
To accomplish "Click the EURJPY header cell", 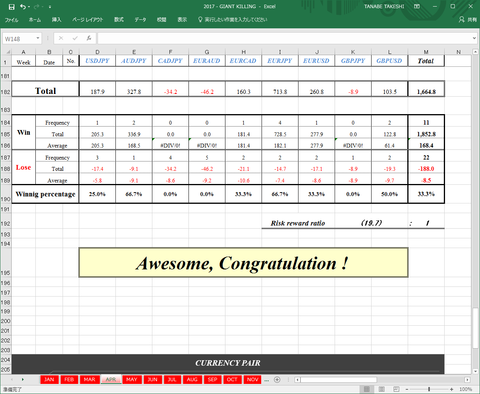I will [x=280, y=61].
